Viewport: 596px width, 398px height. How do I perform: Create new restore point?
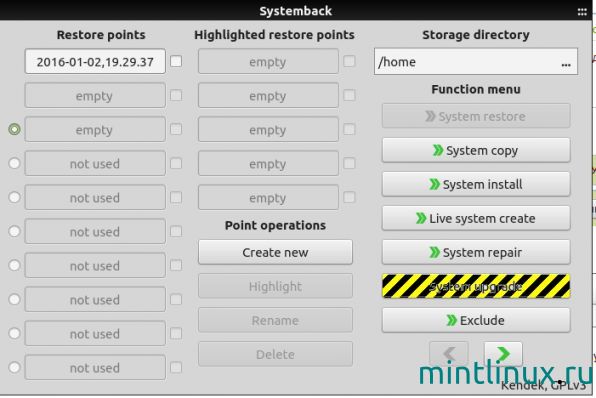coord(275,252)
